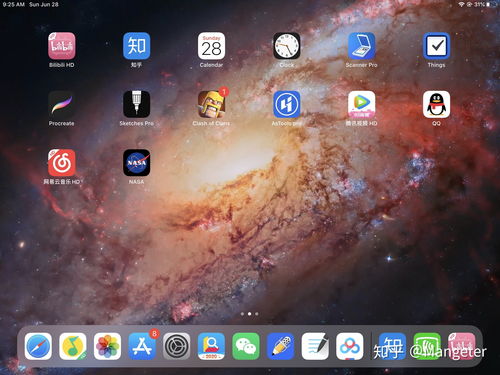500x375 pixels.
Task: Open the Bilibili HD app on home screen
Action: 62,46
